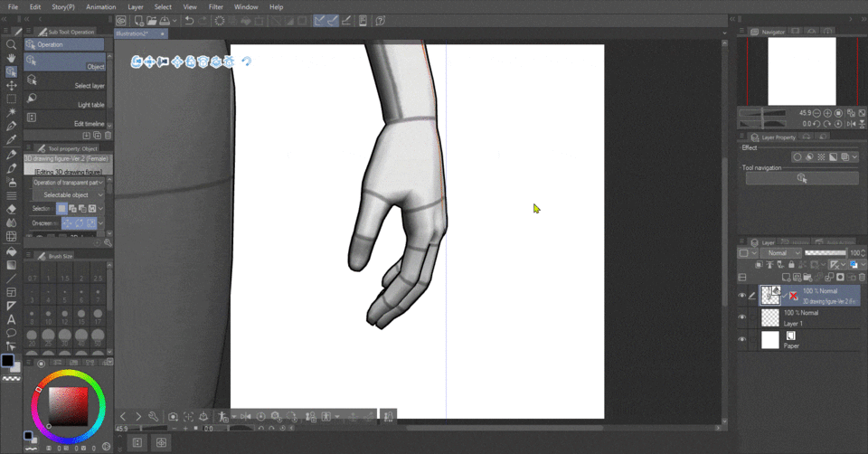Select the Balloon tool
868x454 pixels.
click(x=11, y=333)
